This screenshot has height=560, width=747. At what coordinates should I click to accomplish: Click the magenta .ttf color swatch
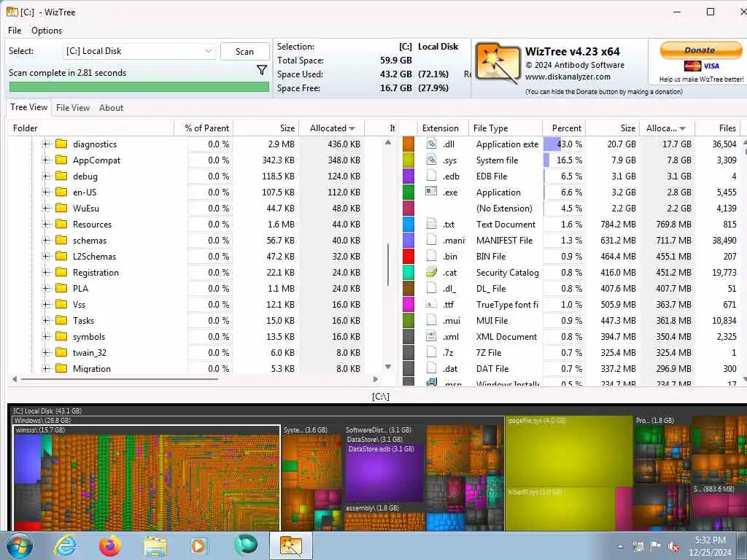(x=409, y=304)
